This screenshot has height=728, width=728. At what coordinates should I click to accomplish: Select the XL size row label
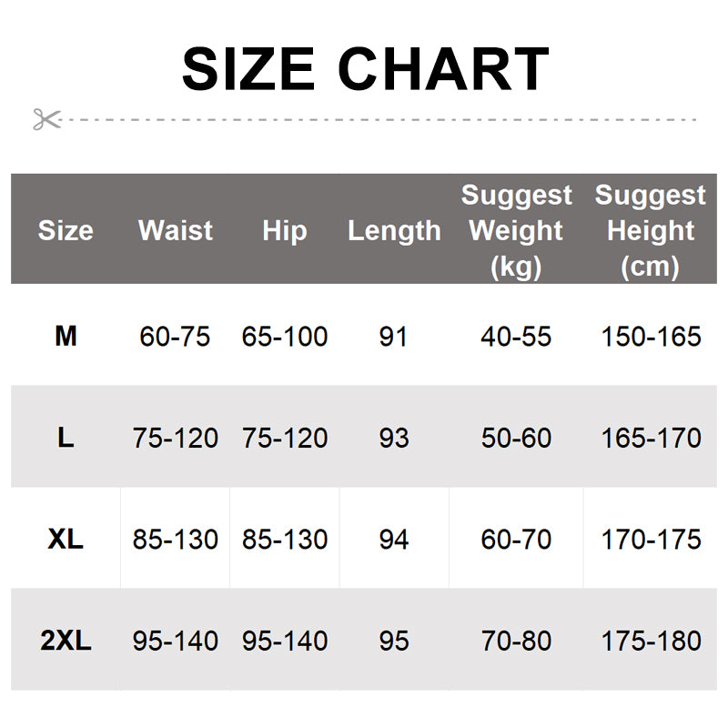66,539
